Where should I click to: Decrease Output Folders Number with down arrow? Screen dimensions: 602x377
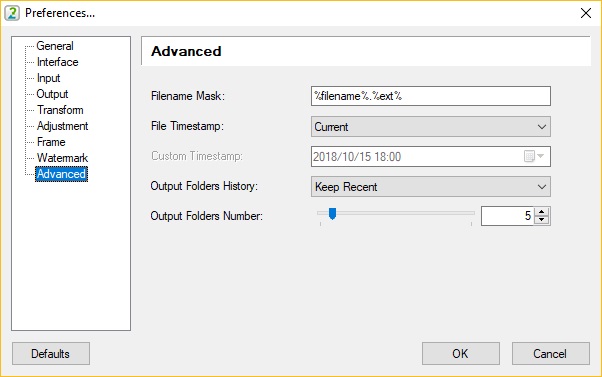click(x=542, y=220)
